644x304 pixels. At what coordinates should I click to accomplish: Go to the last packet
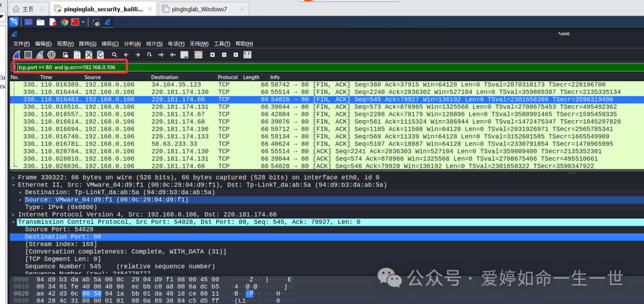point(172,55)
